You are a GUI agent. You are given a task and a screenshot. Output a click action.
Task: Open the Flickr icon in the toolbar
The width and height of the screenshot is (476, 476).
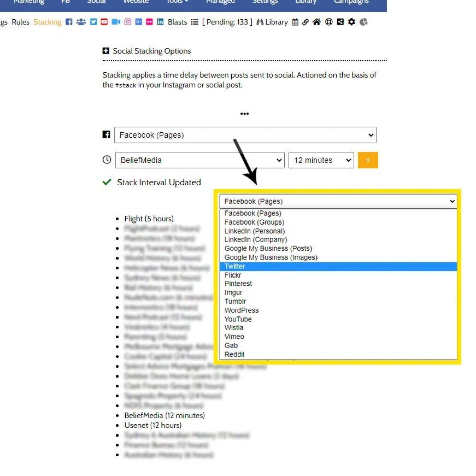point(149,22)
